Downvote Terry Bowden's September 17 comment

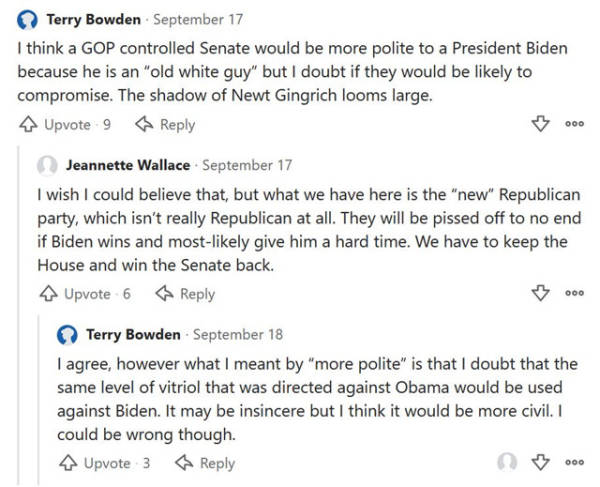(540, 124)
